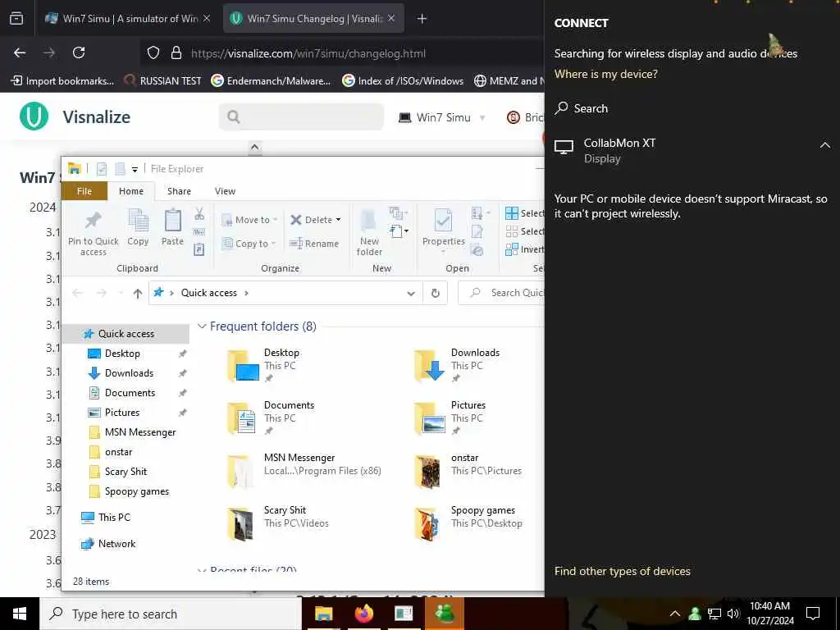
Task: Click the Paste clipboard icon
Action: (x=172, y=221)
